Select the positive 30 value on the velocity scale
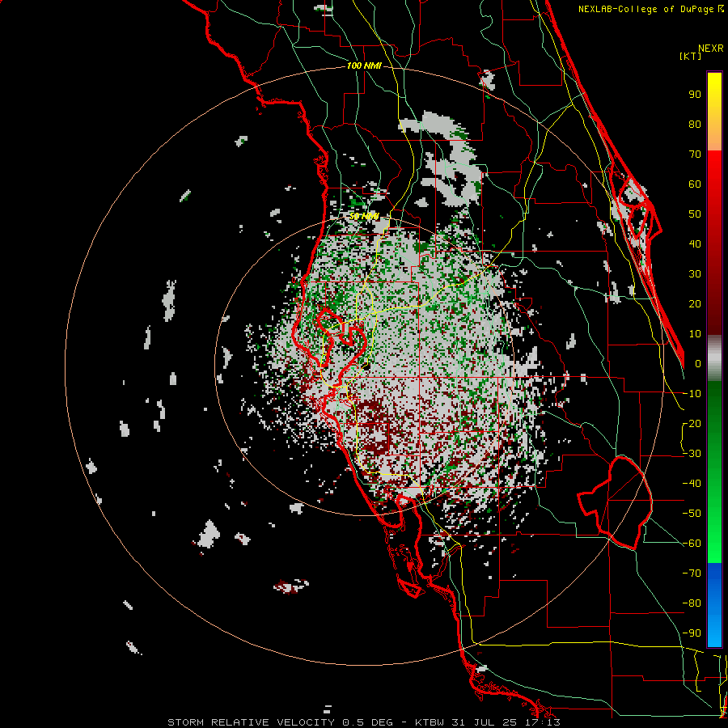Screen dimensions: 728x728 click(695, 274)
